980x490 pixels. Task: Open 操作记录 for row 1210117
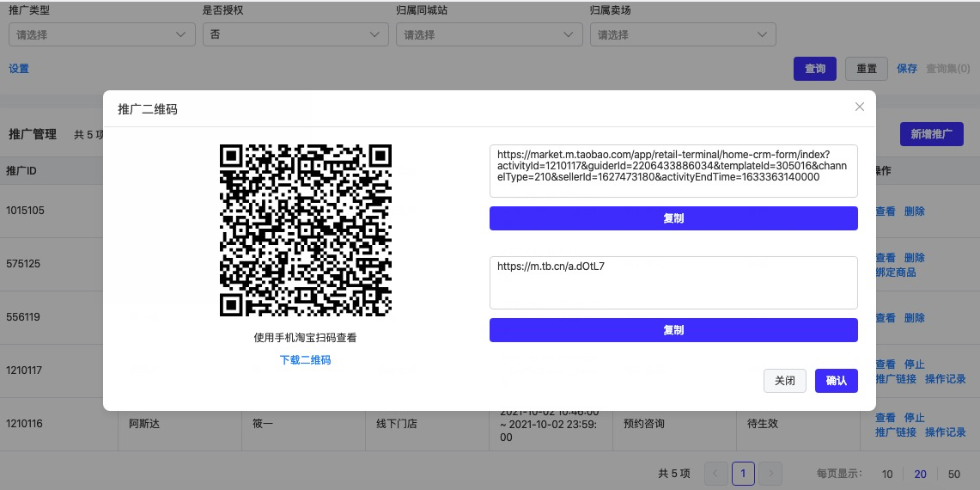click(x=945, y=378)
